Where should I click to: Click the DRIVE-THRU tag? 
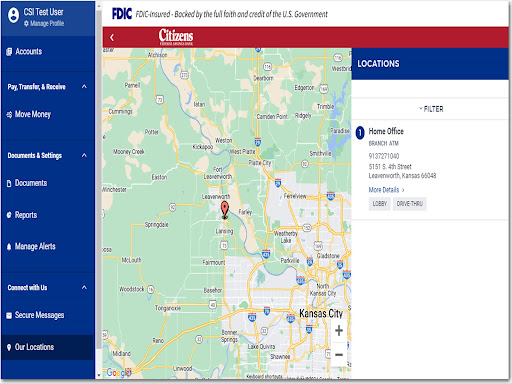(x=409, y=204)
